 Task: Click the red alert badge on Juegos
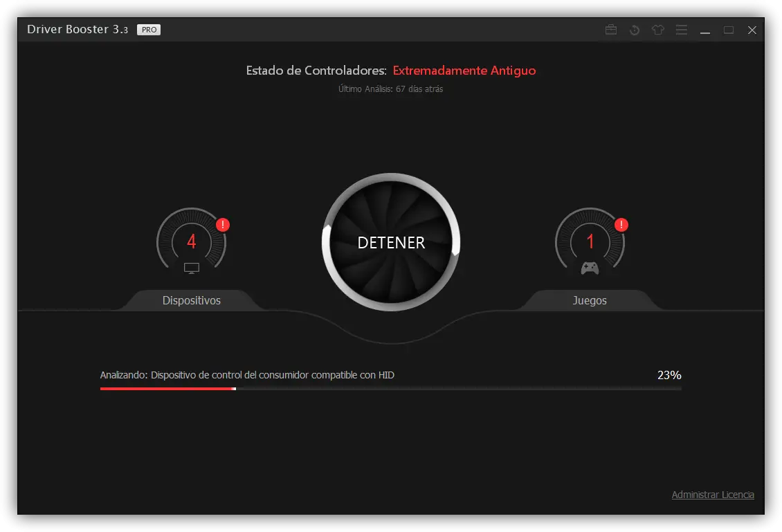[x=621, y=225]
